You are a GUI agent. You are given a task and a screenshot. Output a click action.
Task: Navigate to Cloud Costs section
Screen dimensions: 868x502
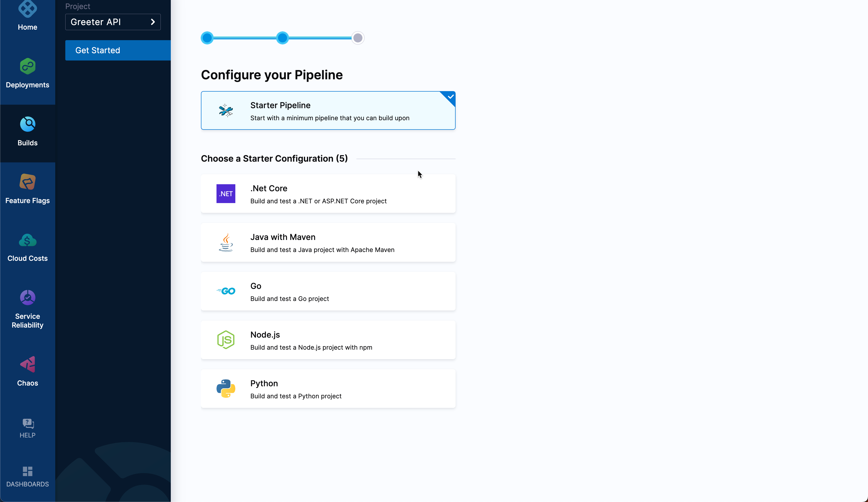[x=27, y=247]
